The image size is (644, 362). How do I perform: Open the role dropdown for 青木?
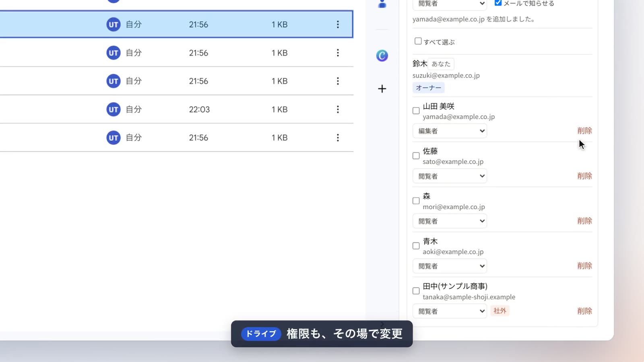pyautogui.click(x=450, y=266)
